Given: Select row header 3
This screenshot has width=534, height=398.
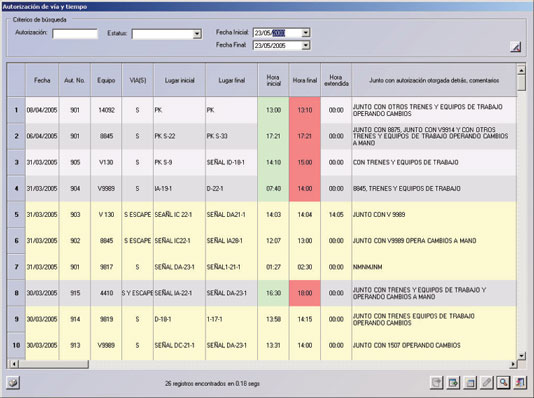Looking at the screenshot, I should coord(16,162).
